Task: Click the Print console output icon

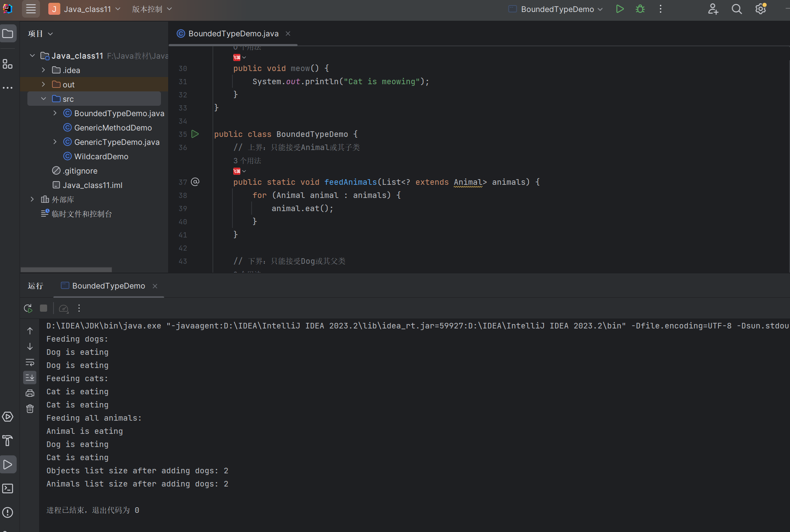Action: coord(30,393)
